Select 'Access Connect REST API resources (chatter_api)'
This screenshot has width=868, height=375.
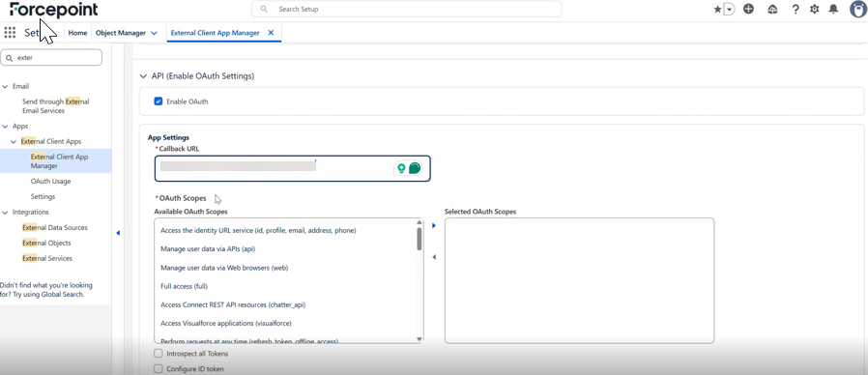coord(233,305)
